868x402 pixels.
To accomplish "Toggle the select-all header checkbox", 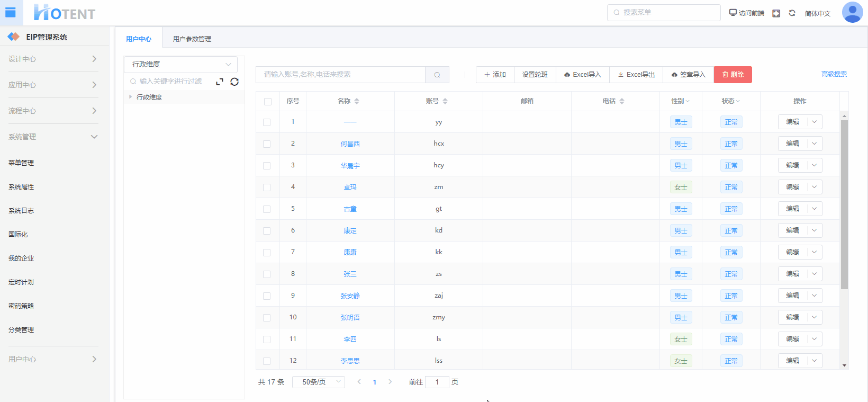I will (268, 102).
